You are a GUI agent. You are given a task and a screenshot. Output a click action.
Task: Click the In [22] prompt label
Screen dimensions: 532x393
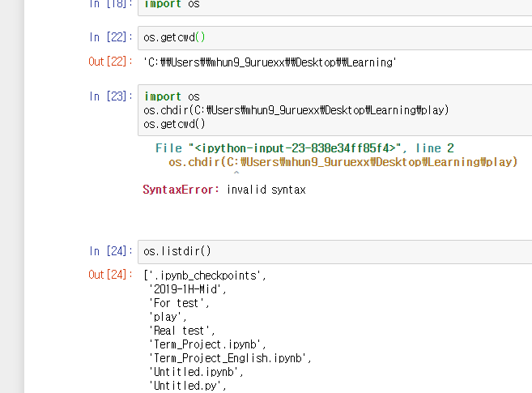tap(111, 37)
